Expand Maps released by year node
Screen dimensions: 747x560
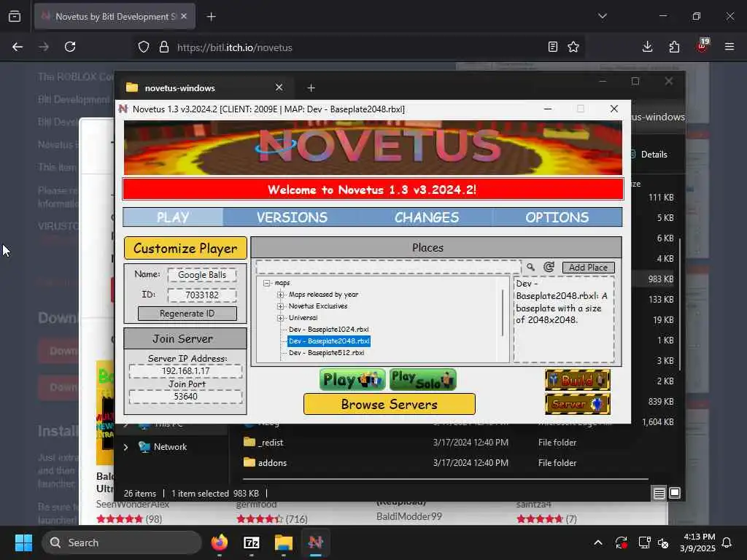tap(281, 295)
